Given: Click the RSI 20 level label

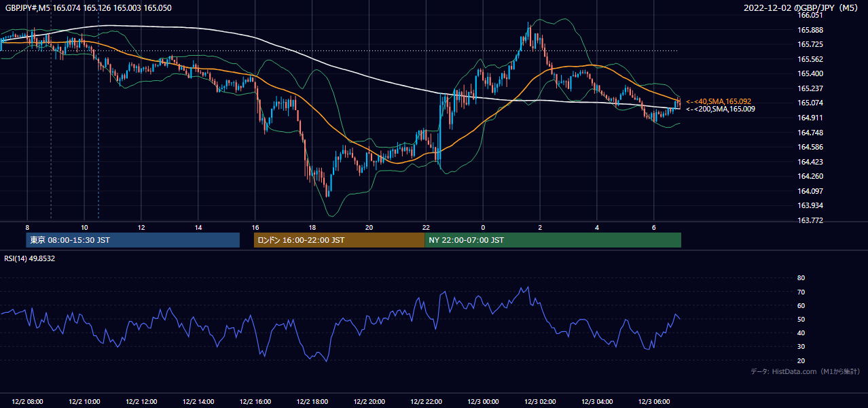Looking at the screenshot, I should (x=801, y=360).
